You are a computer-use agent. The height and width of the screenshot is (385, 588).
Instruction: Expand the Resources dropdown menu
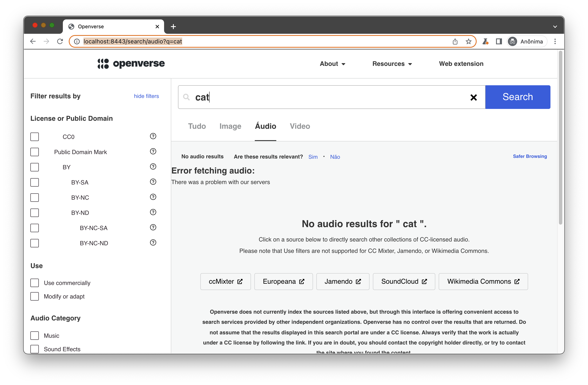(x=392, y=64)
